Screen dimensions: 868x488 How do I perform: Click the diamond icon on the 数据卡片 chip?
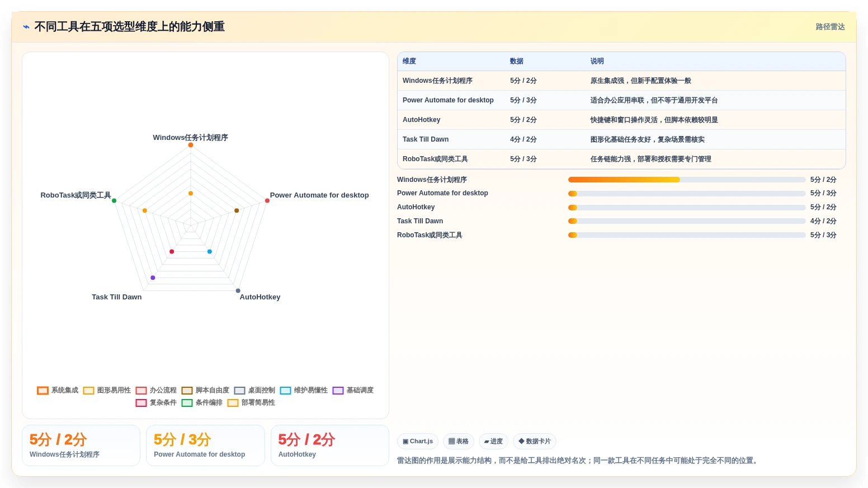[x=521, y=442]
